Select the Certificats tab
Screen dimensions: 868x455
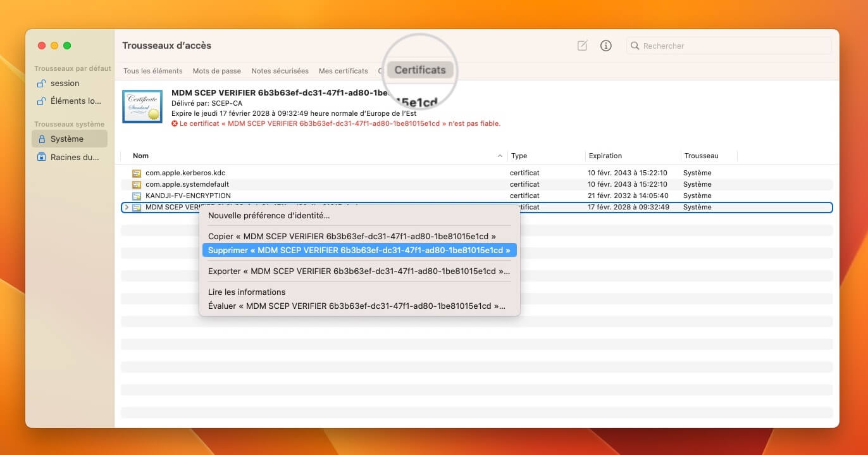point(420,70)
